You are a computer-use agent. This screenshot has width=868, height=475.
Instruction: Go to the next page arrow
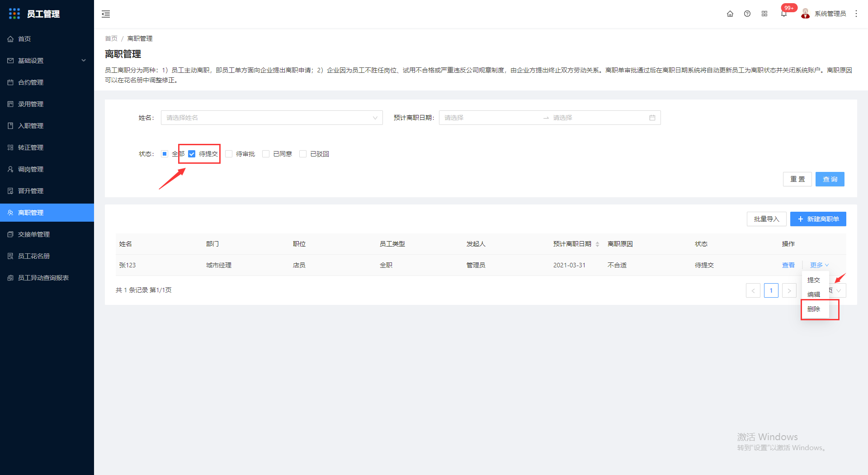(789, 290)
